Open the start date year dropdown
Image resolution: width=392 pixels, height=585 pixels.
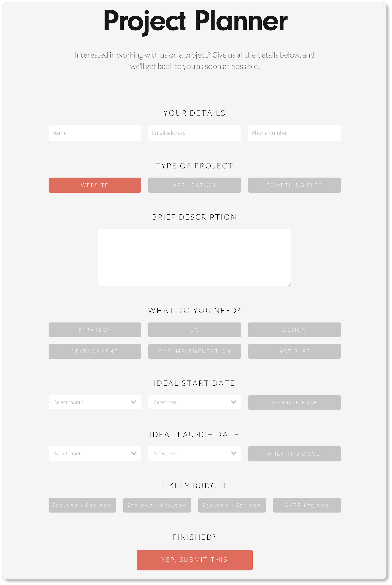pos(194,402)
